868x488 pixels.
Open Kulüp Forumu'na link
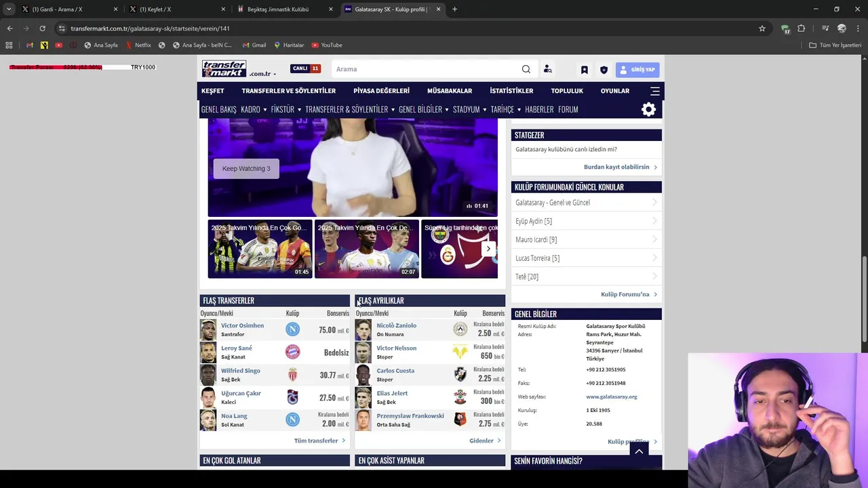coord(629,295)
